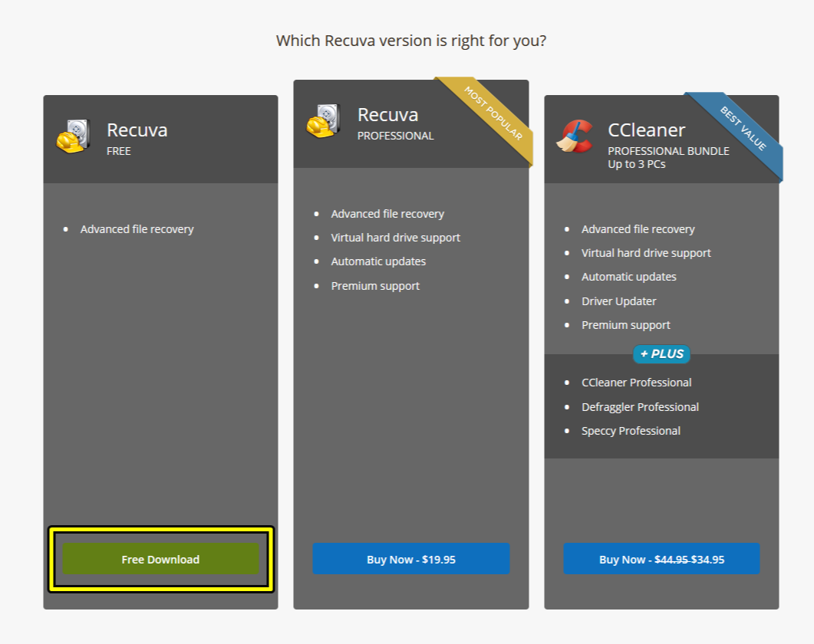Click 'Advanced file recovery' in Recuva Professional card
Image resolution: width=814 pixels, height=644 pixels.
387,214
